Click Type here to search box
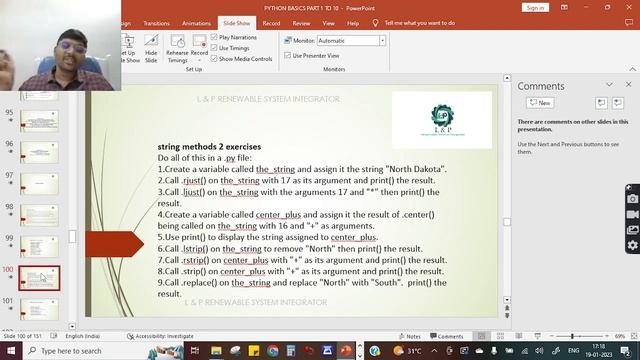Screen dimensions: 640x360 [104, 351]
